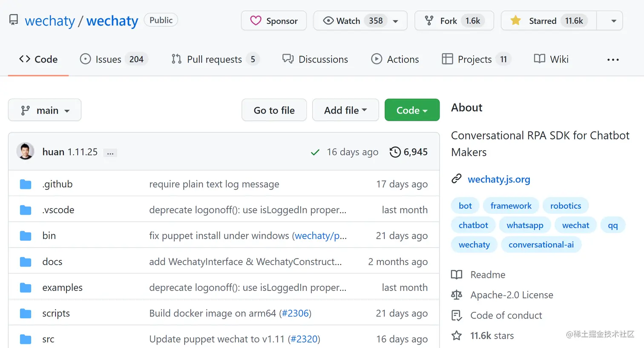Click the repository book icon beside wechaty
644x348 pixels.
(14, 20)
